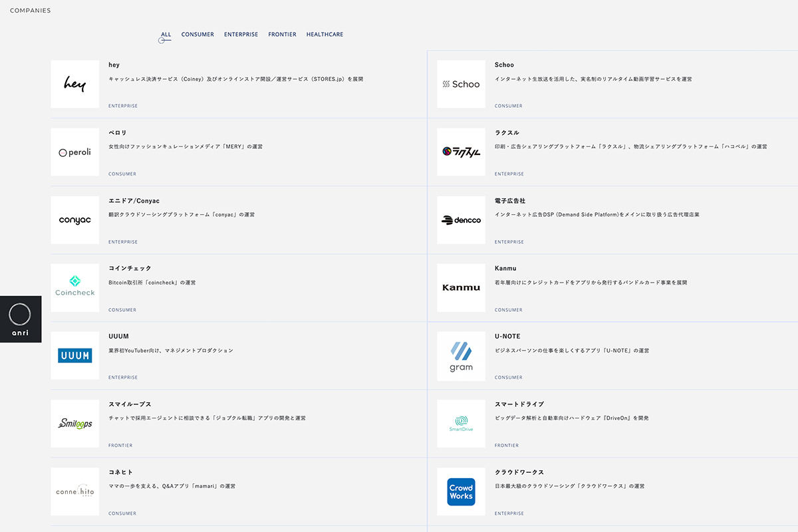Viewport: 798px width, 532px height.
Task: Click ENTERPRISE tag under hey
Action: tap(123, 106)
